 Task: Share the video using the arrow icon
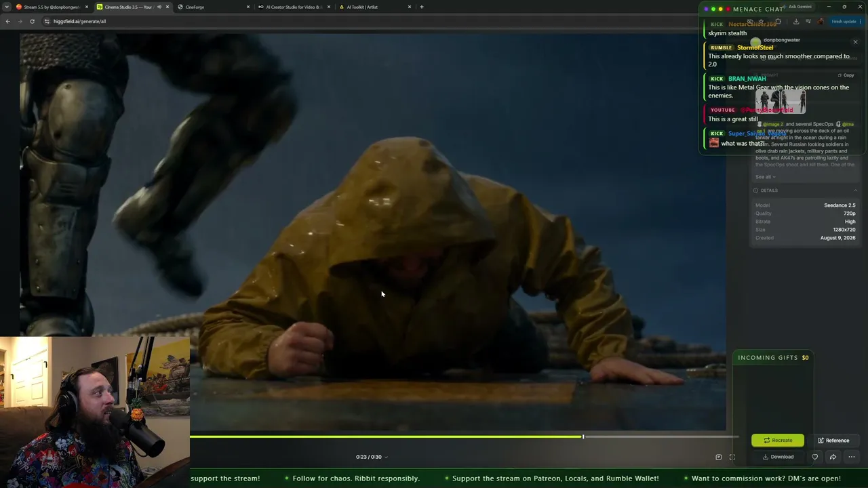point(833,457)
